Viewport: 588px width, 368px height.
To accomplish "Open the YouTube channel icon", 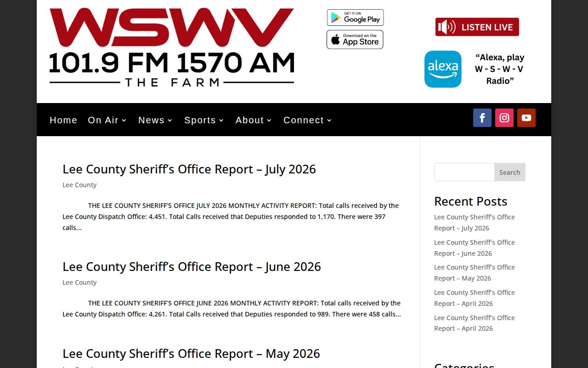I will tap(526, 118).
